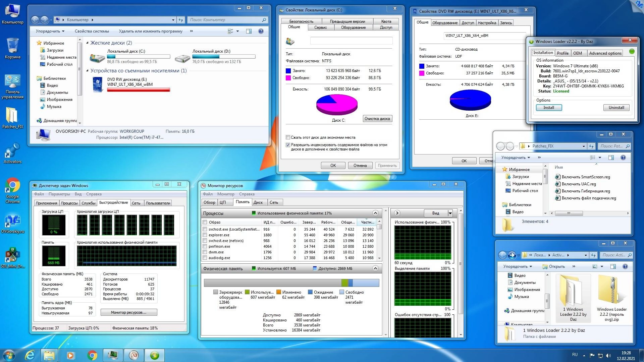This screenshot has height=362, width=644.
Task: Uncheck 'Разрешить индексировать содержимое файлов' in disk properties
Action: click(288, 145)
